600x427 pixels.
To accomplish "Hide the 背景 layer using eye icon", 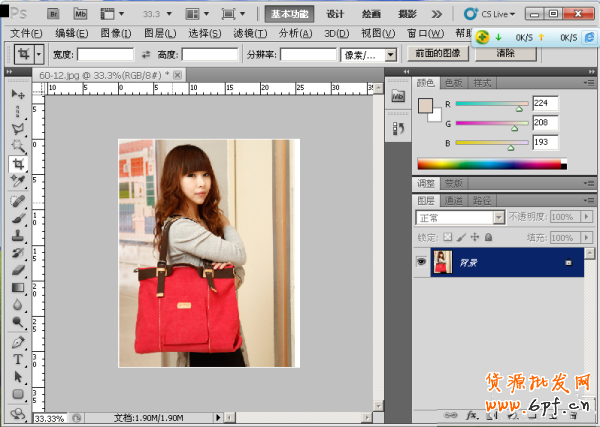I will point(421,262).
